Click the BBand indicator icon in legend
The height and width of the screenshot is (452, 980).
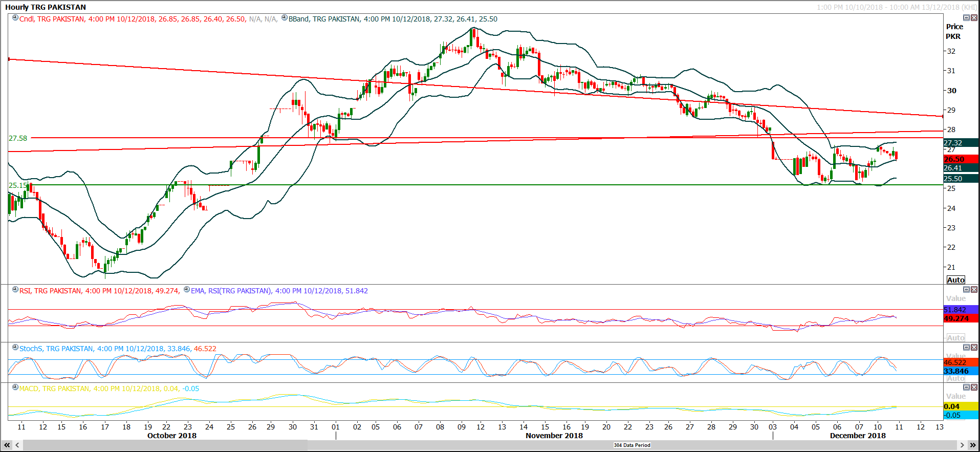(285, 18)
